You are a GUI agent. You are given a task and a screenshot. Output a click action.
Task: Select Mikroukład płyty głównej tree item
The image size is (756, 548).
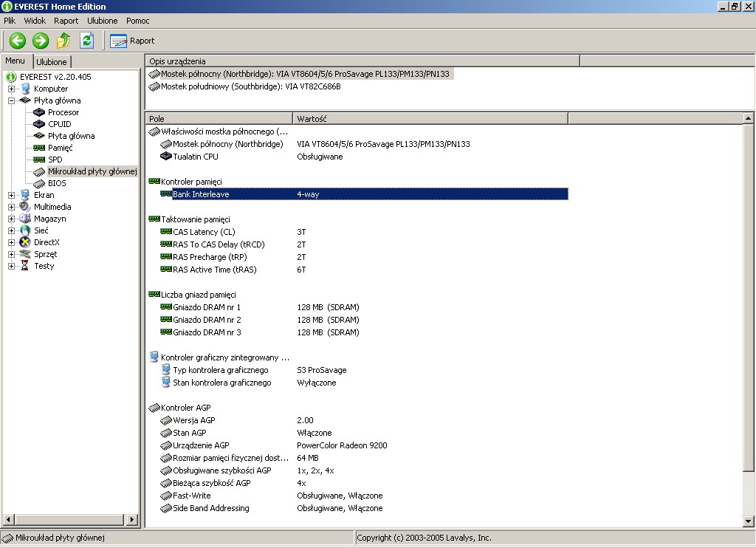tap(92, 171)
